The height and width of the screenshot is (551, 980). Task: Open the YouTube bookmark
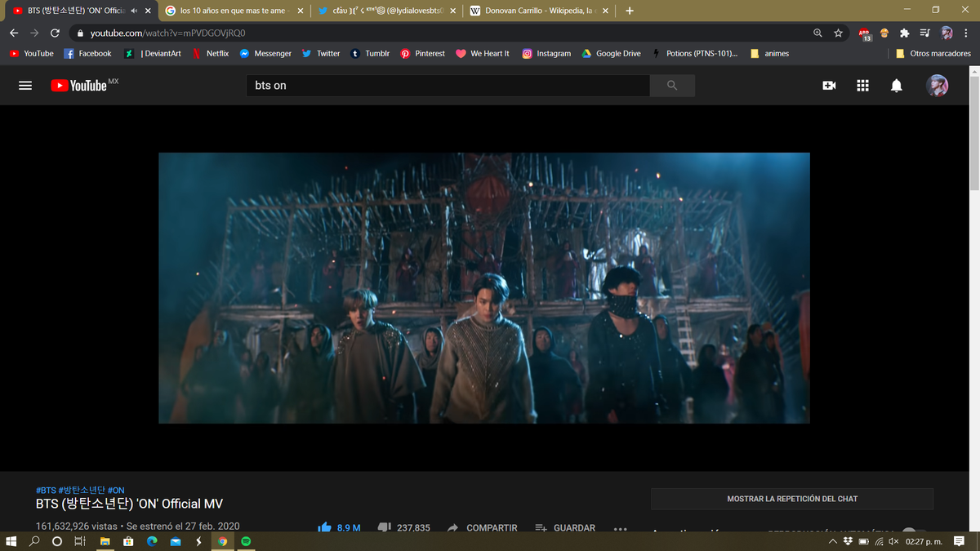point(31,53)
